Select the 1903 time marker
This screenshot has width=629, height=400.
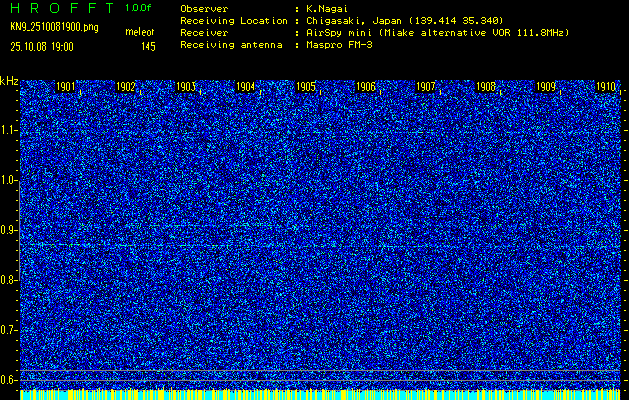(x=187, y=88)
